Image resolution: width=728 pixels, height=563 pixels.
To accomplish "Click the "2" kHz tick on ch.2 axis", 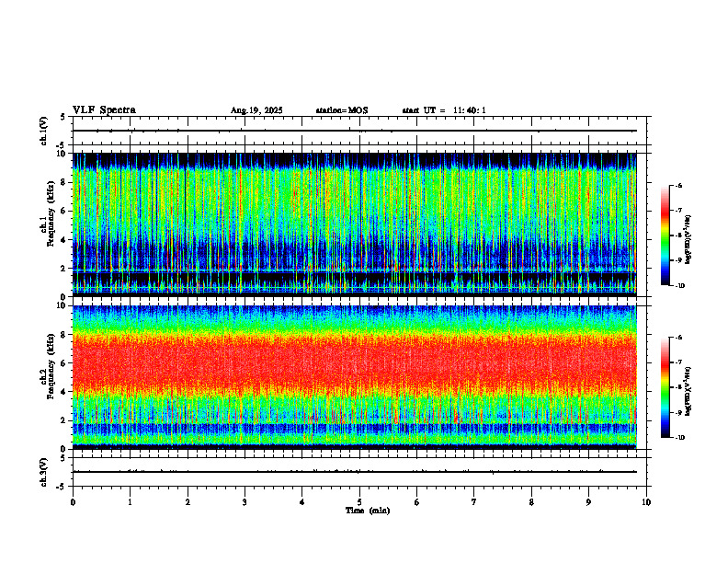I will click(64, 420).
